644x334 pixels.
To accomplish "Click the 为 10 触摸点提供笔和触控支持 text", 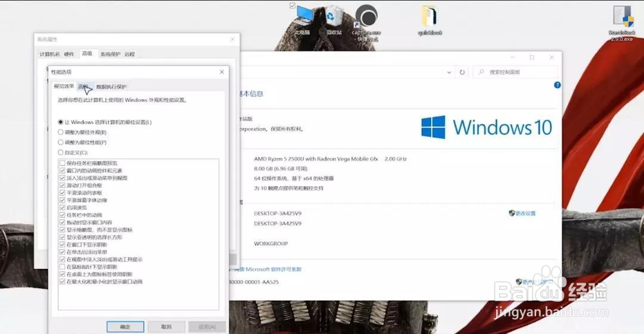I will pos(289,189).
